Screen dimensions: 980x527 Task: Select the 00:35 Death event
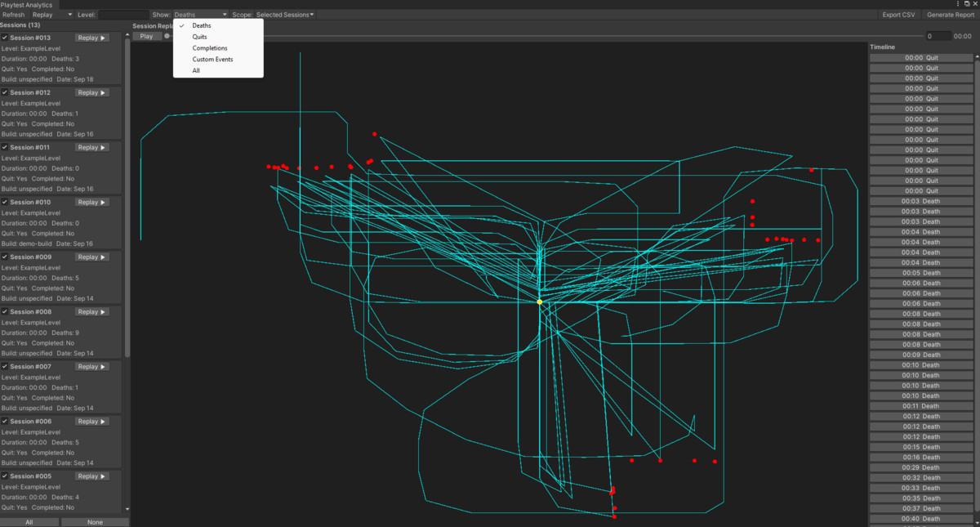(x=921, y=498)
